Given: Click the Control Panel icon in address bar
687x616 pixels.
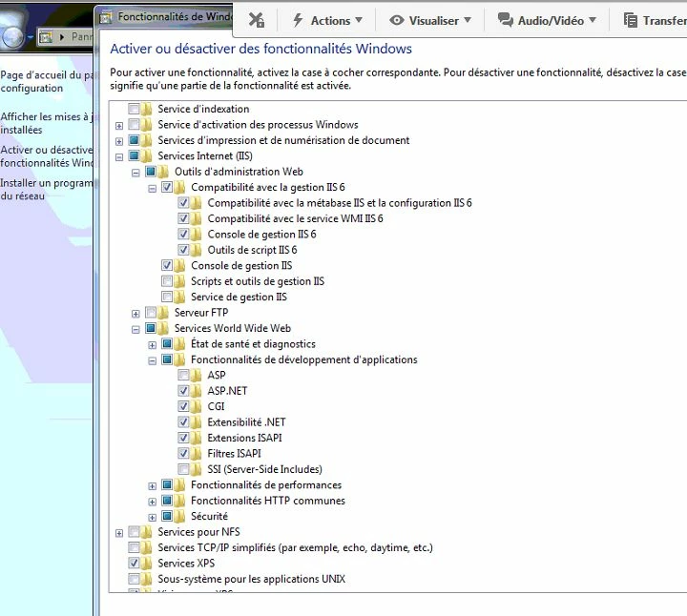Looking at the screenshot, I should click(x=46, y=37).
